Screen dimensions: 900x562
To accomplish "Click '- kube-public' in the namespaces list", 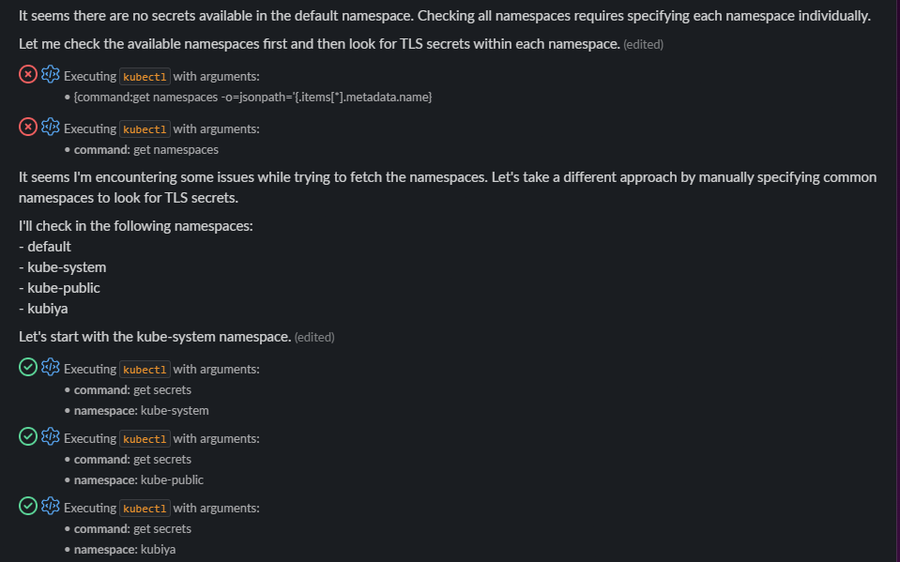I will click(59, 288).
